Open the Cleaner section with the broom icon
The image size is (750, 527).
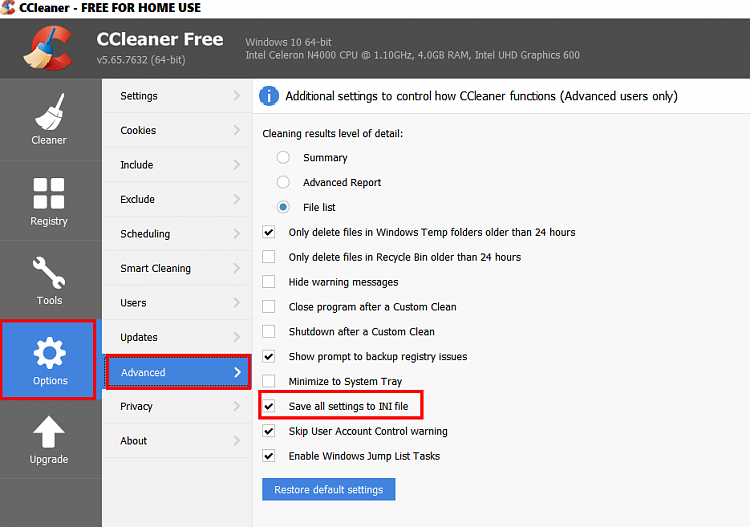pyautogui.click(x=49, y=120)
